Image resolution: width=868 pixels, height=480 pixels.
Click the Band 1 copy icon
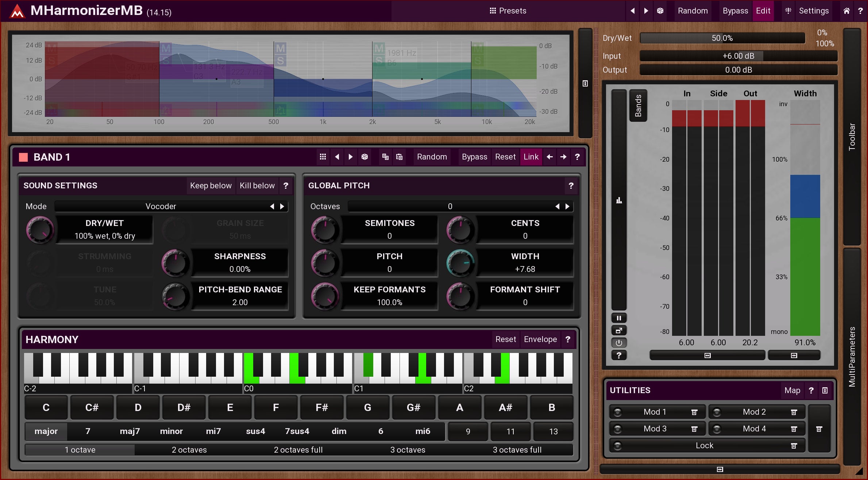pos(385,157)
